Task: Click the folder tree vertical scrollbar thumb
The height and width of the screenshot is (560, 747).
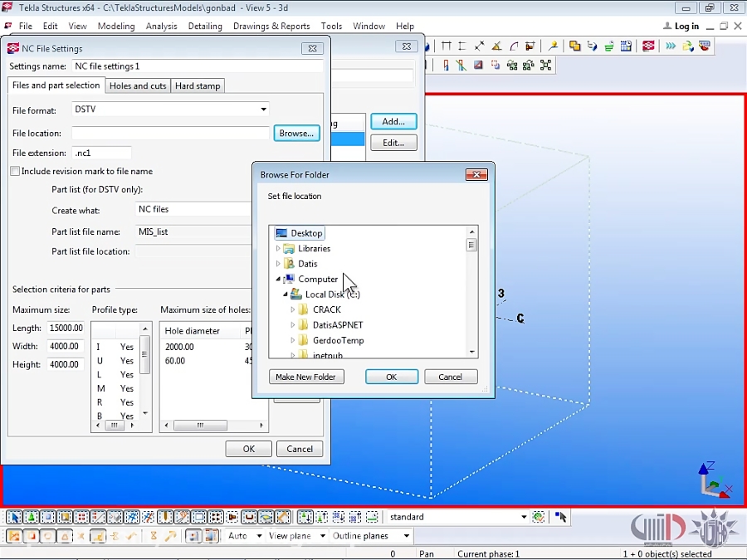Action: (x=471, y=245)
